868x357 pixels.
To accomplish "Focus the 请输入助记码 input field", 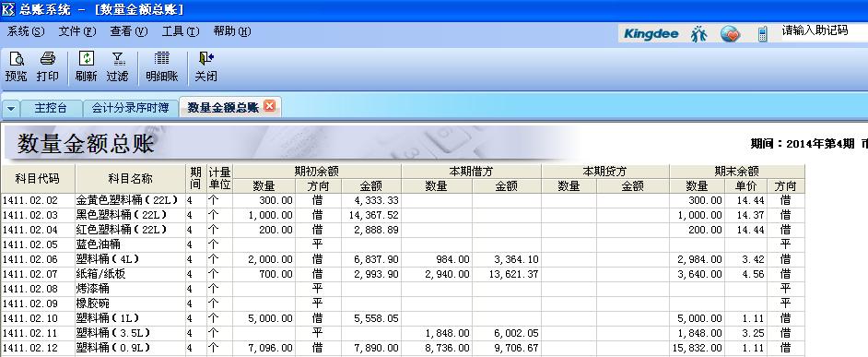I will click(825, 31).
